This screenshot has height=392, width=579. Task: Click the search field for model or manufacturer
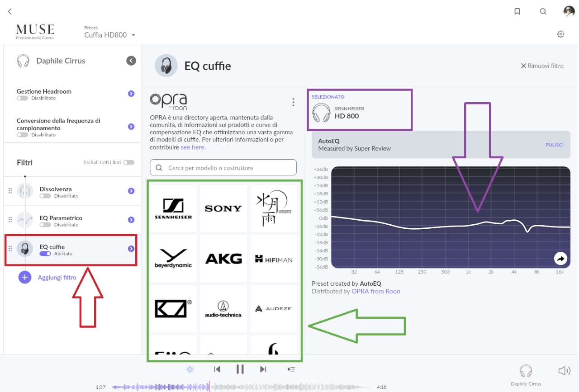[223, 167]
